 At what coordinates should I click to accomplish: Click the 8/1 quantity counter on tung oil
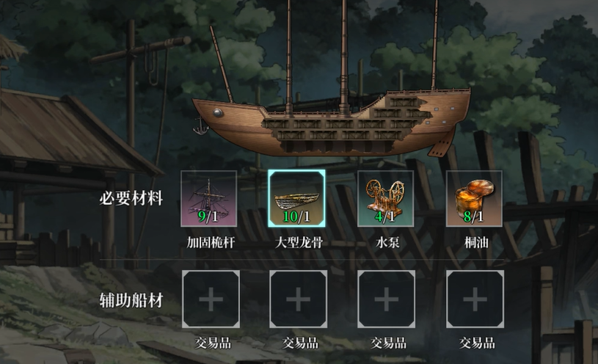point(473,216)
